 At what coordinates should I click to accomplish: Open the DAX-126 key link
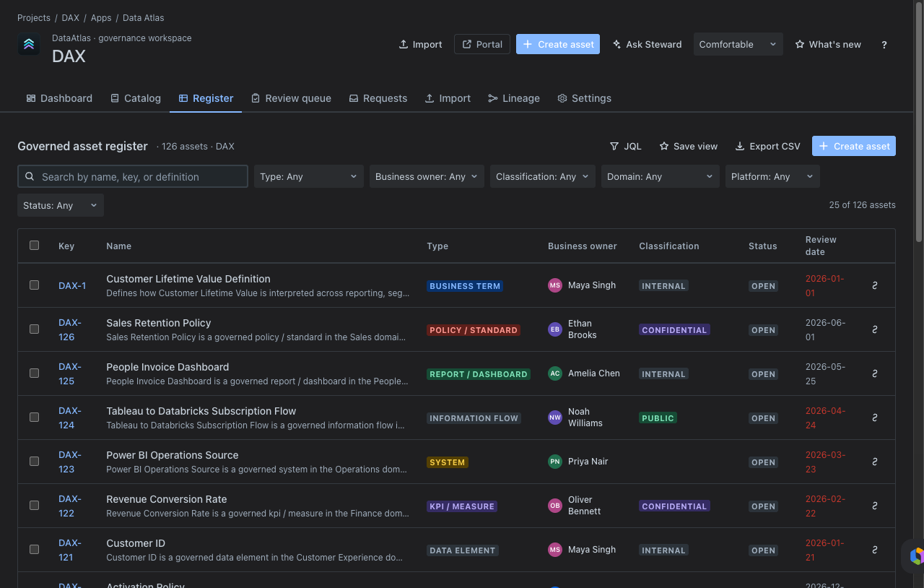click(x=70, y=329)
